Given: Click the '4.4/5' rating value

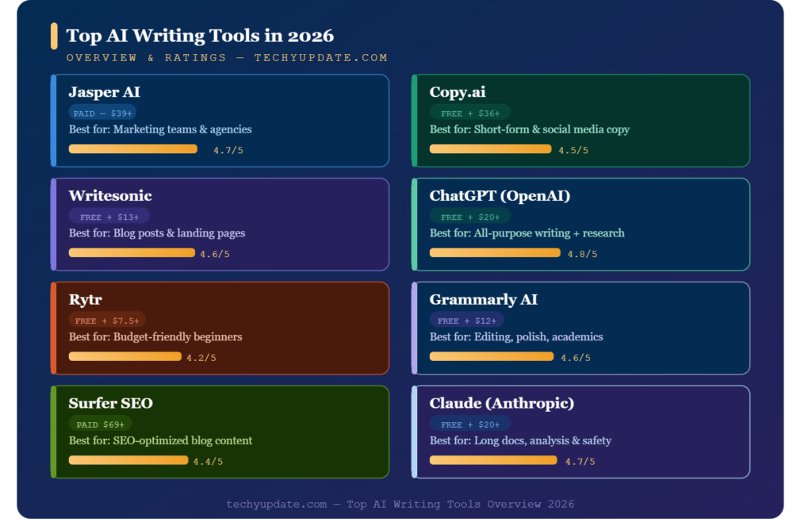Looking at the screenshot, I should coord(209,461).
